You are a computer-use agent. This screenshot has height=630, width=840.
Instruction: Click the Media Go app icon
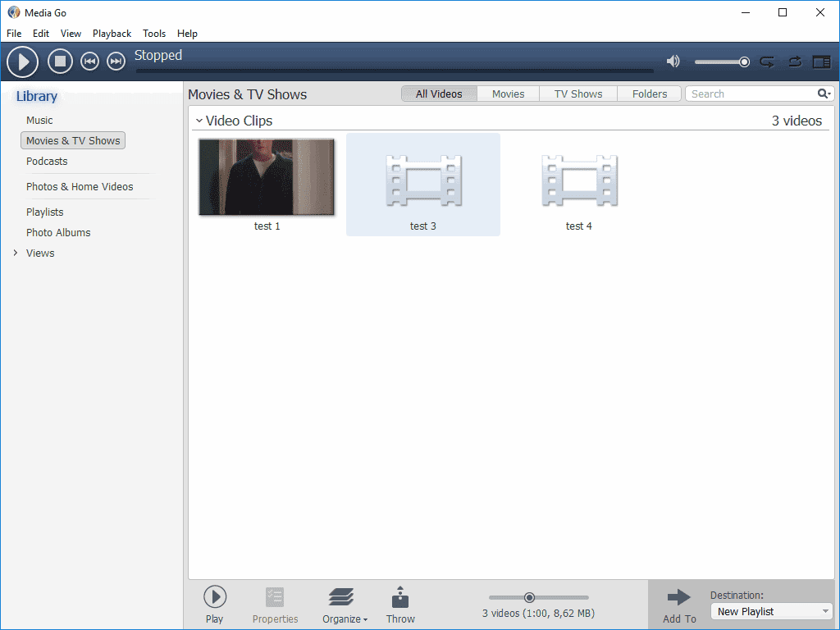[13, 12]
